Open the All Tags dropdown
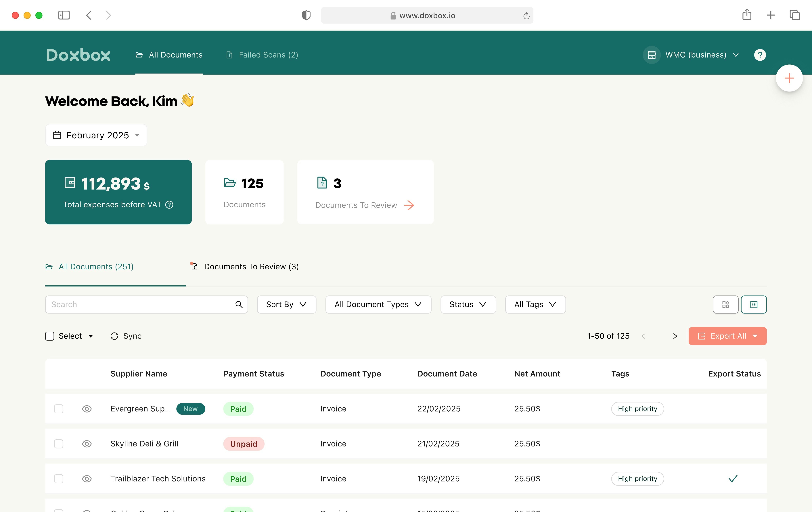 point(535,304)
